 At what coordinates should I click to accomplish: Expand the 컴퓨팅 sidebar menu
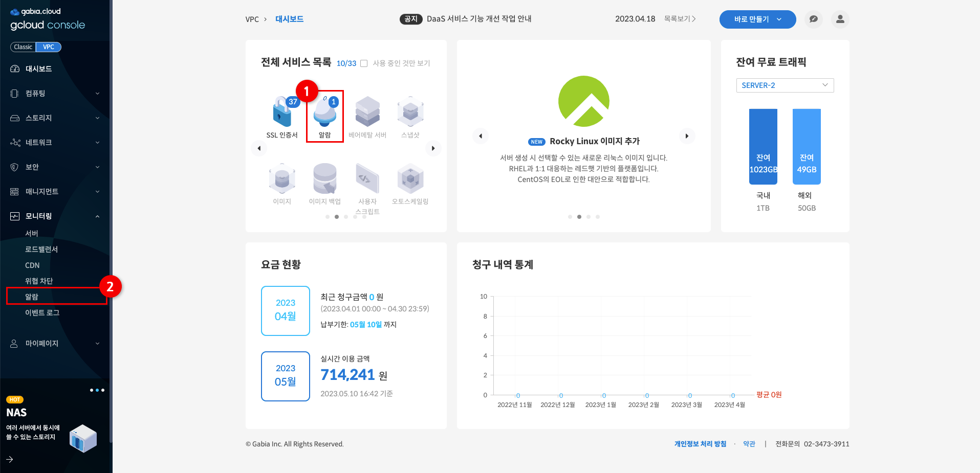pyautogui.click(x=55, y=94)
